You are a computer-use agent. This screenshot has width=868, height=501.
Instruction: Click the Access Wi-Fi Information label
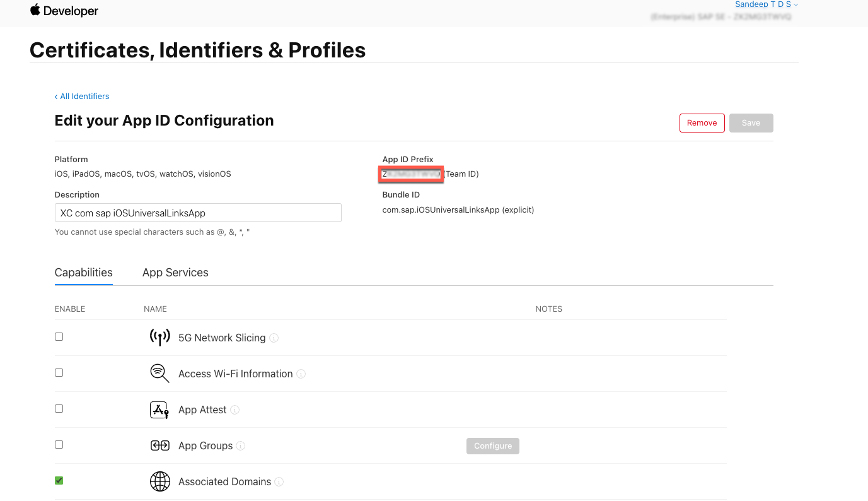click(236, 374)
